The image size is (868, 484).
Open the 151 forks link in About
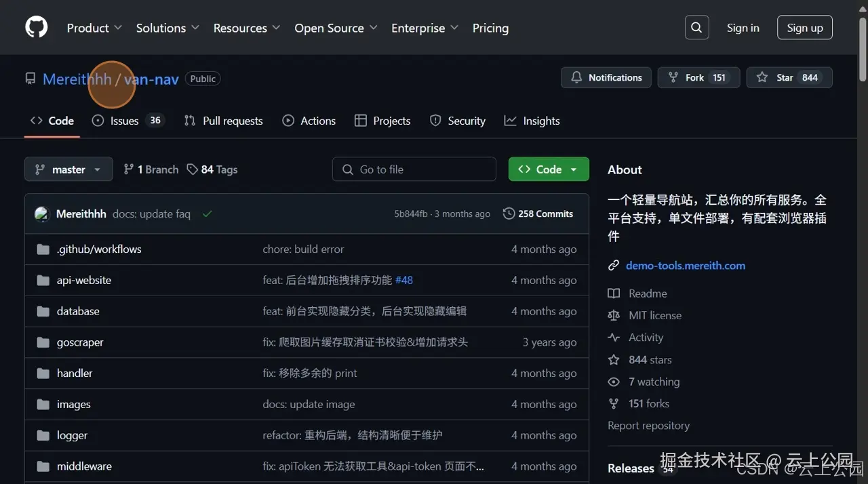[649, 403]
